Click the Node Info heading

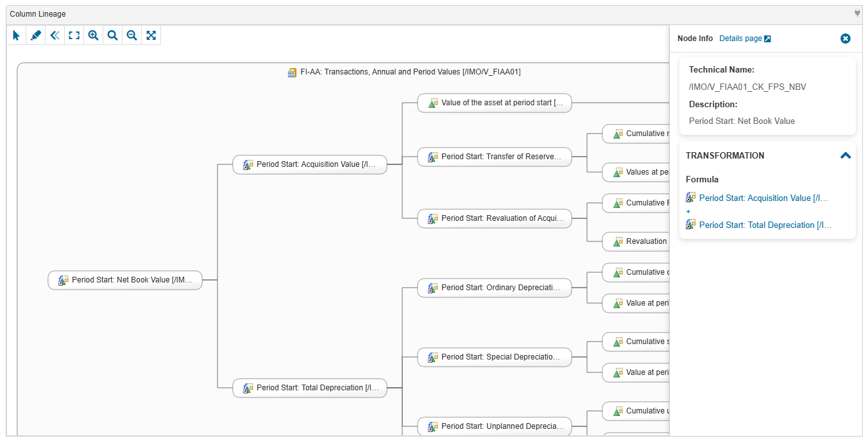[695, 39]
